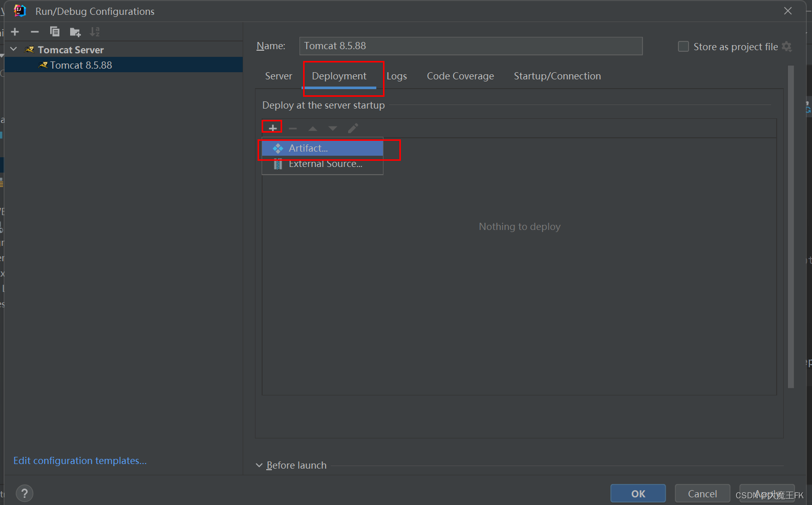Switch to the Startup/Connection tab
Screen dimensions: 812x505
pos(557,76)
